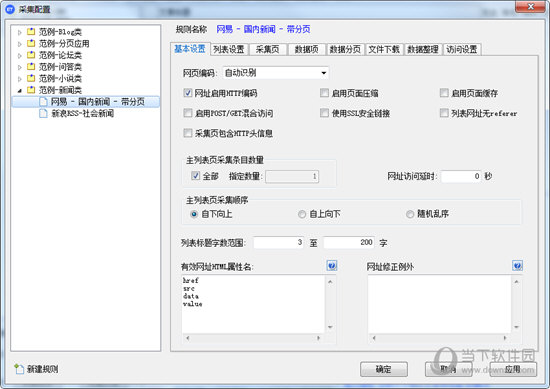Select 随机乱序 radio button
Viewport: 550px width, 389px height.
410,214
